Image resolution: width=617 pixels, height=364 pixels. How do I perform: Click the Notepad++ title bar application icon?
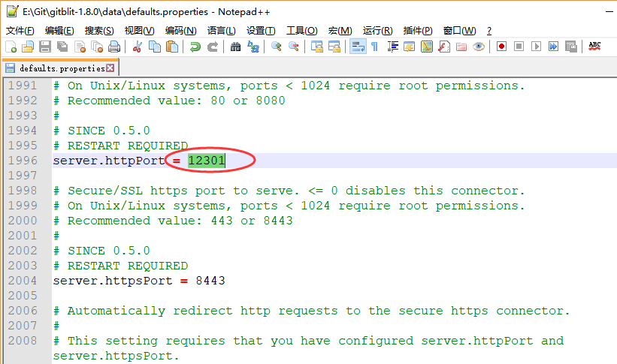pyautogui.click(x=12, y=11)
